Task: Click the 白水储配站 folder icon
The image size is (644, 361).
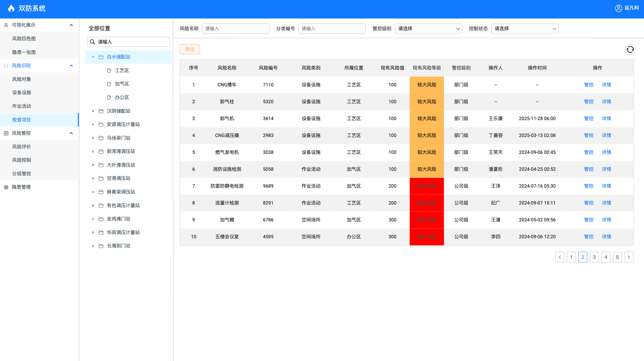Action: 101,57
